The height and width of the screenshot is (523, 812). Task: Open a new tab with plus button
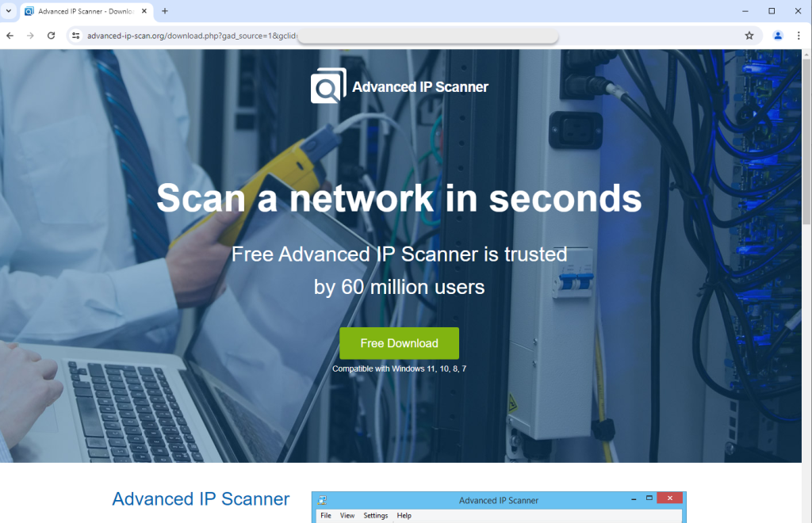(x=165, y=11)
